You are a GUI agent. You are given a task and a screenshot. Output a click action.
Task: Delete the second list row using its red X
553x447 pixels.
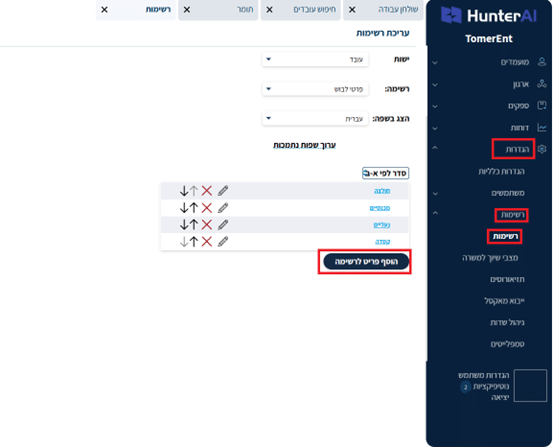(207, 208)
